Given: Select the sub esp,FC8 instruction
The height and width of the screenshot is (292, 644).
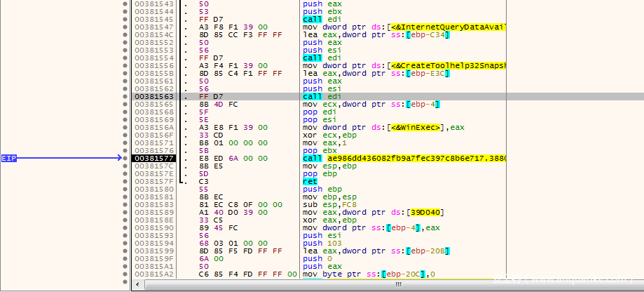Looking at the screenshot, I should [326, 204].
